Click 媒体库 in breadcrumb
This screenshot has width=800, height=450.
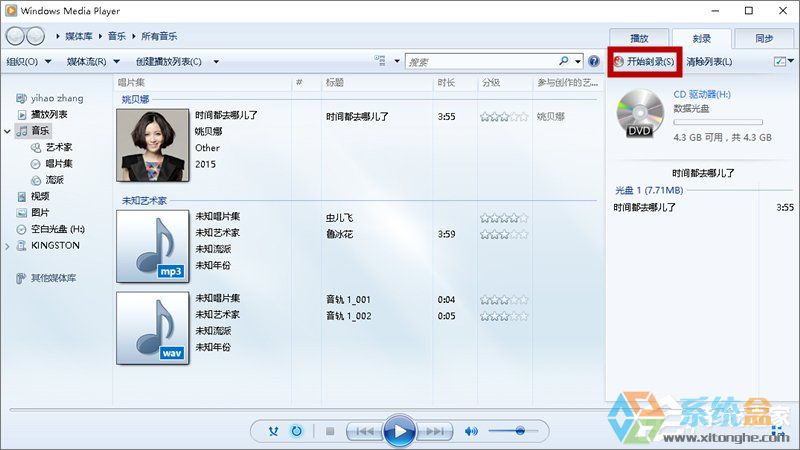click(79, 36)
